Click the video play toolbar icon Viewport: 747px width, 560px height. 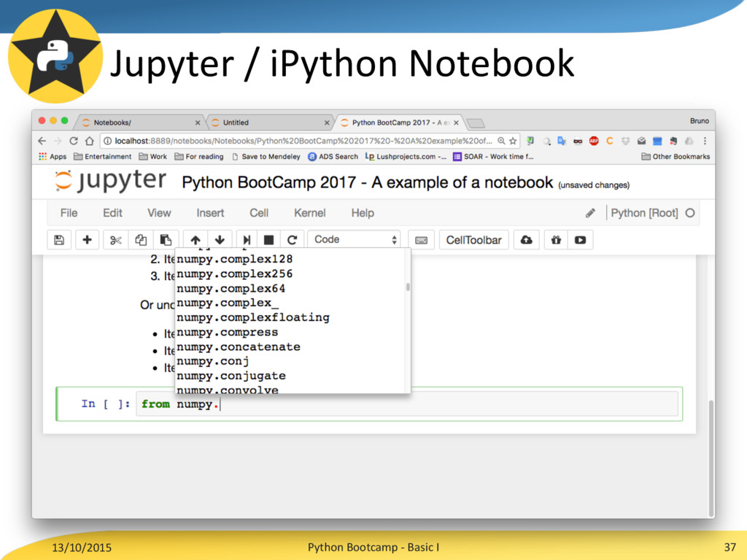point(580,240)
